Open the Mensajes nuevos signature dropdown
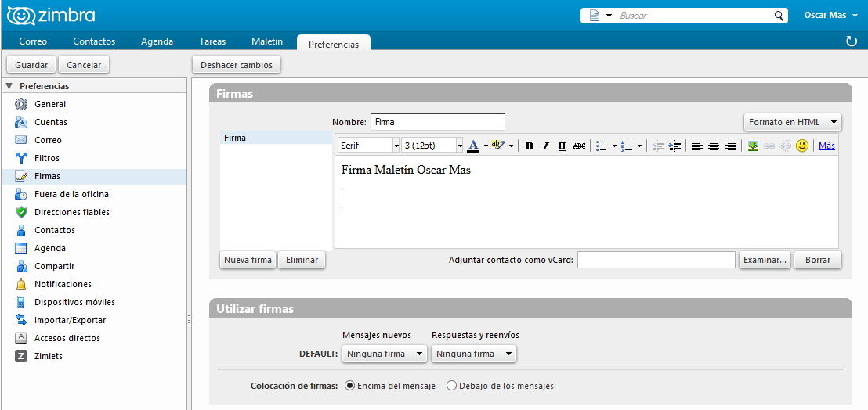 click(384, 354)
